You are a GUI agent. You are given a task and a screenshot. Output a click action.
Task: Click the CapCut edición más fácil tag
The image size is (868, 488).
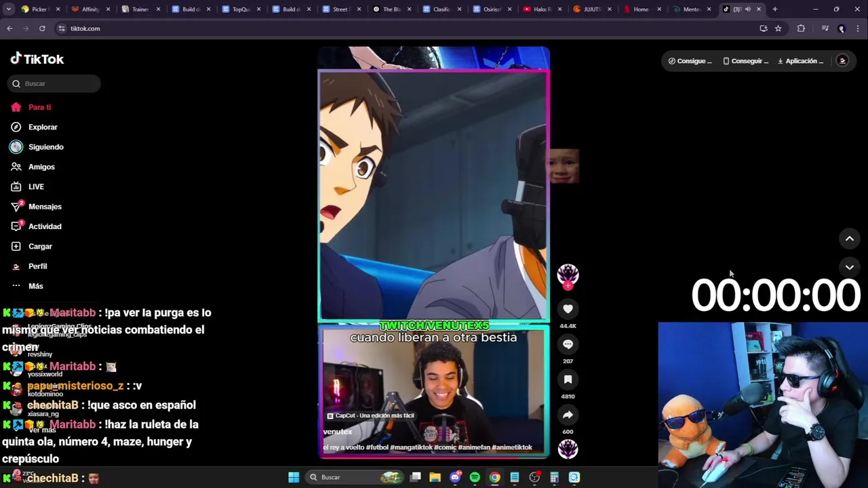tap(370, 415)
